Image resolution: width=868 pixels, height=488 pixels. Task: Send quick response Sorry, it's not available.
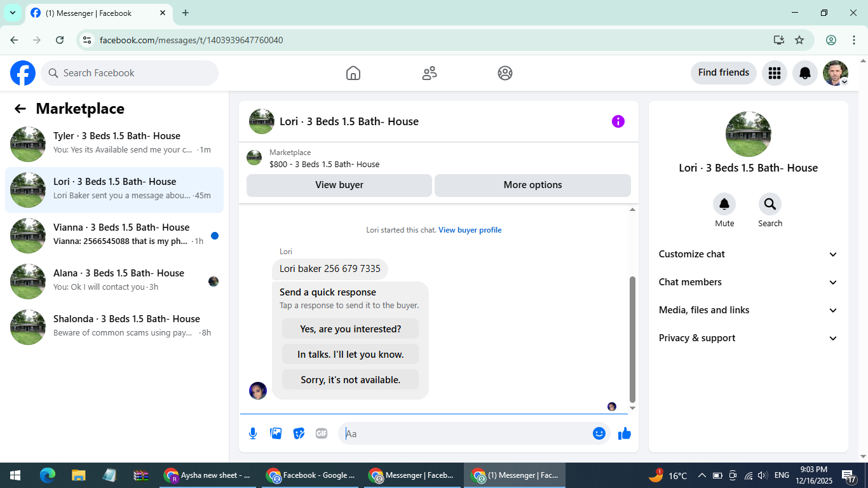[350, 380]
